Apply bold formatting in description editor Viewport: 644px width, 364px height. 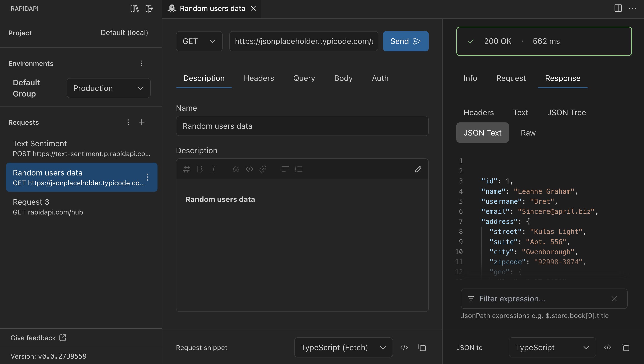tap(200, 169)
